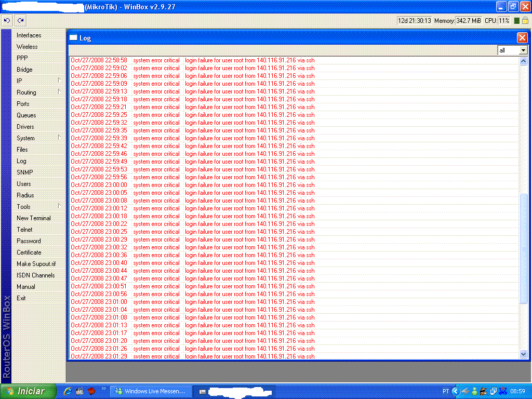532x399 pixels.
Task: Click the PT language indicator
Action: 445,391
